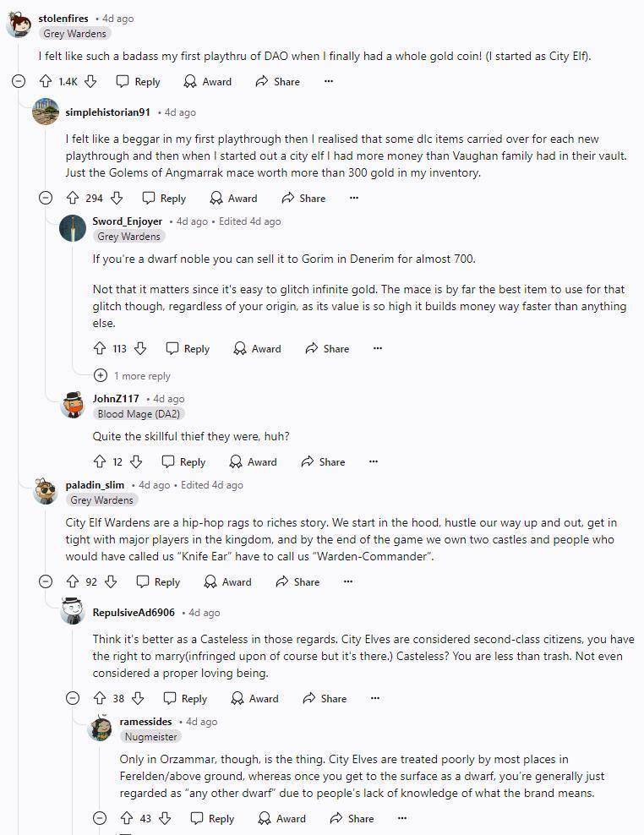Image resolution: width=644 pixels, height=835 pixels.
Task: Collapse RepulsiveAd6906's reply thread
Action: 73,698
